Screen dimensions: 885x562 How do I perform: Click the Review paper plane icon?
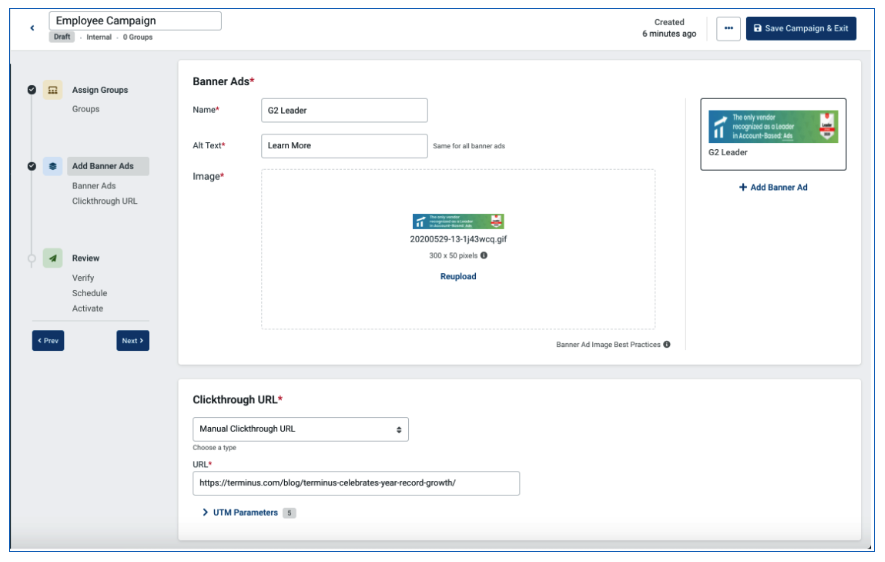(52, 258)
